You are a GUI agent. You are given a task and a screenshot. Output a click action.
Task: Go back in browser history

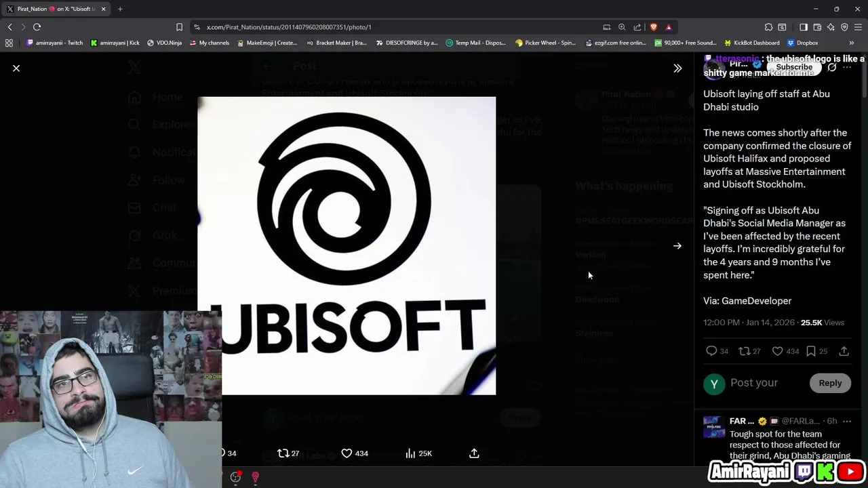click(x=9, y=27)
